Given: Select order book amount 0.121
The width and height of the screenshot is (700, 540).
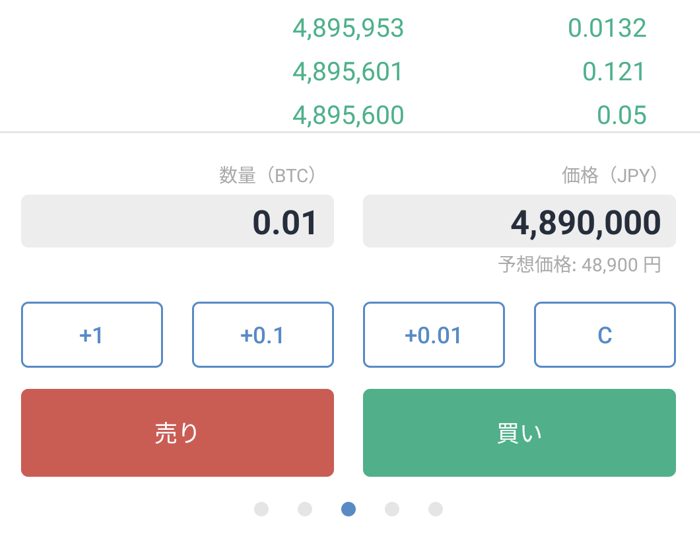Looking at the screenshot, I should (614, 72).
